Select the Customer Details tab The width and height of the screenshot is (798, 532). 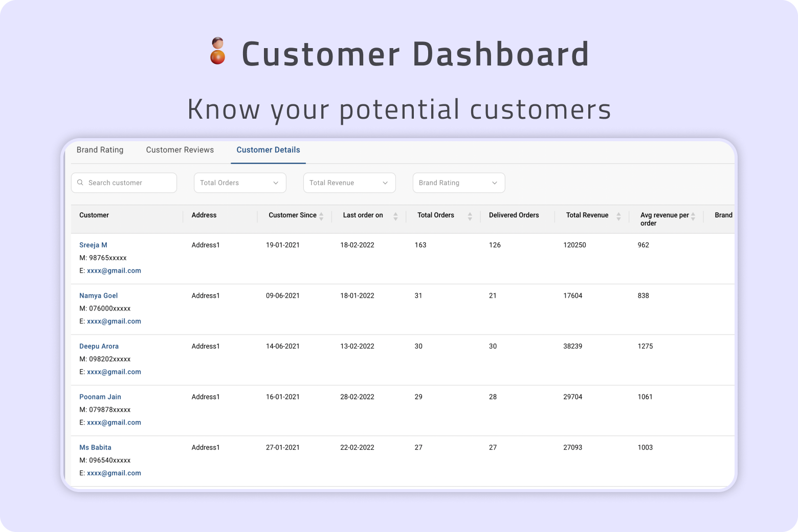click(268, 150)
